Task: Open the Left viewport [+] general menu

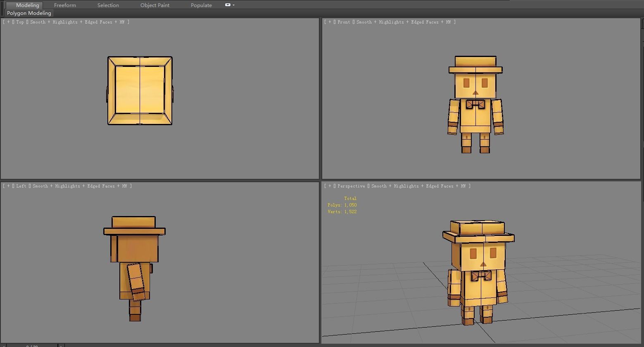Action: point(8,186)
